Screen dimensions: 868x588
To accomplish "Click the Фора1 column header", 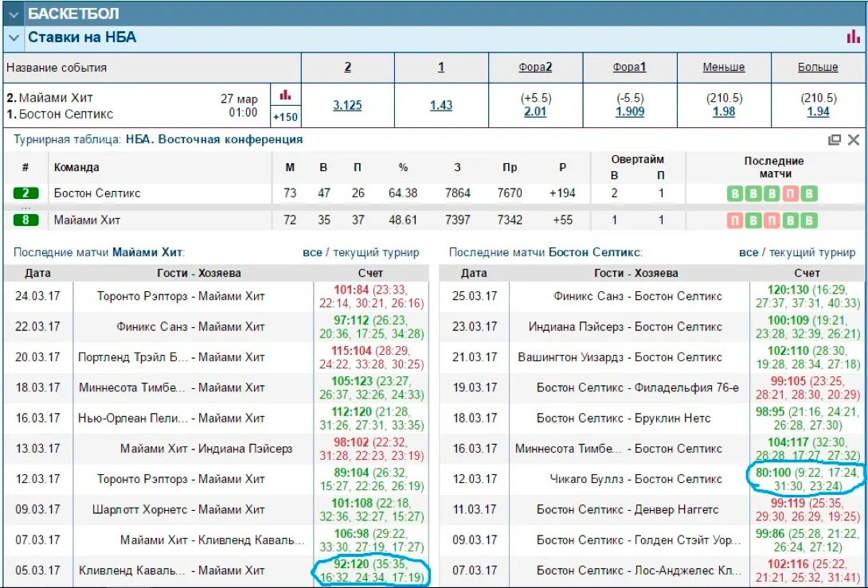I will (x=629, y=68).
